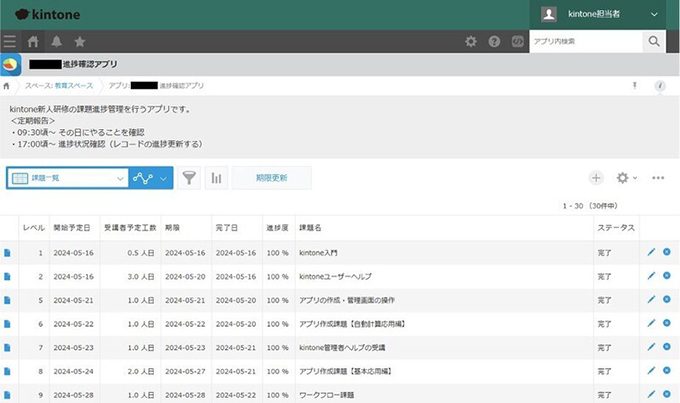Click the kintone入門 task name
Viewport: 680px width, 403px height.
tap(318, 253)
